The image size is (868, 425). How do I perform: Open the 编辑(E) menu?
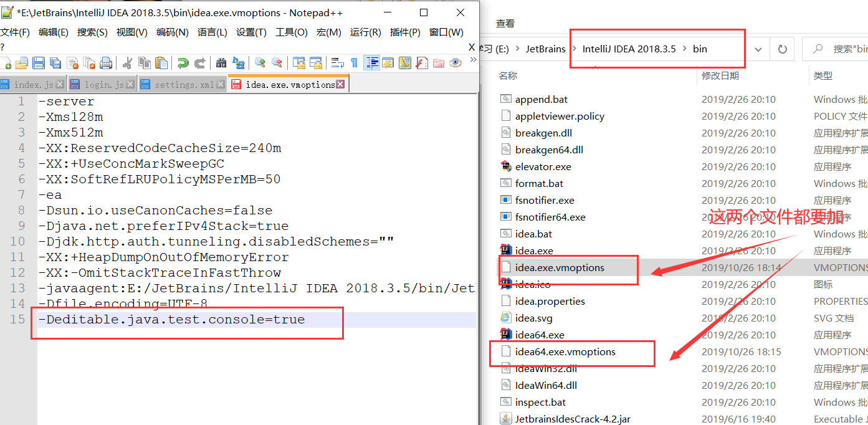(x=54, y=32)
